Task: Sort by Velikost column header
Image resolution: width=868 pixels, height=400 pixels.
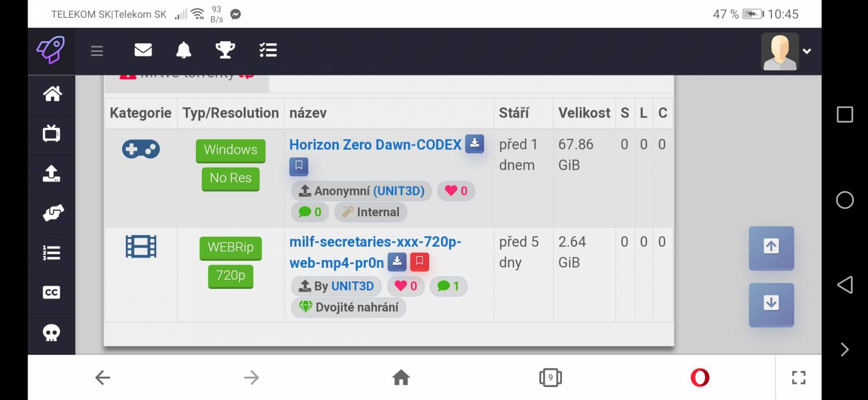Action: pos(584,113)
